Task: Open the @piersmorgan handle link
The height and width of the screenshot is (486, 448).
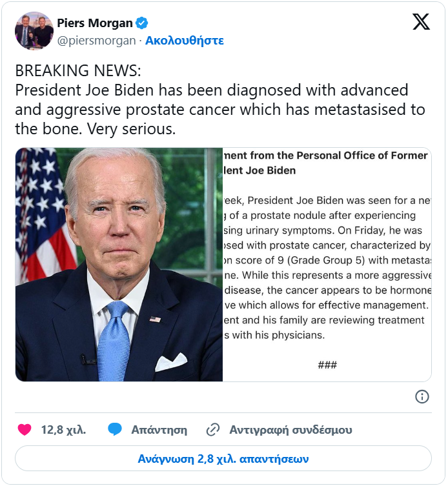Action: tap(96, 41)
